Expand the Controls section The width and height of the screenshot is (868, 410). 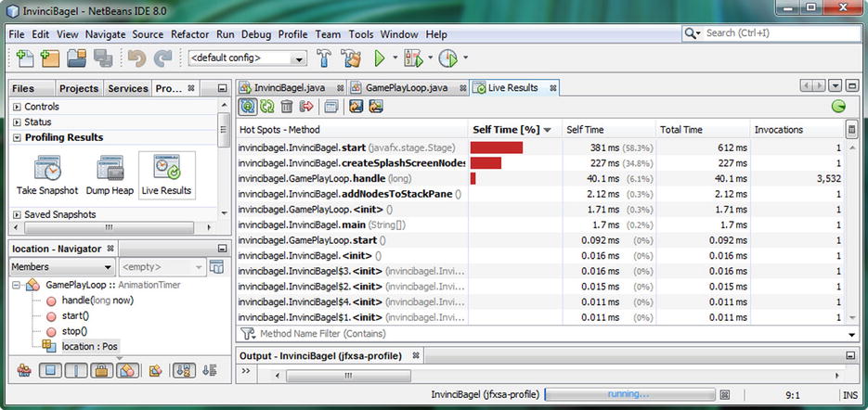(x=17, y=107)
